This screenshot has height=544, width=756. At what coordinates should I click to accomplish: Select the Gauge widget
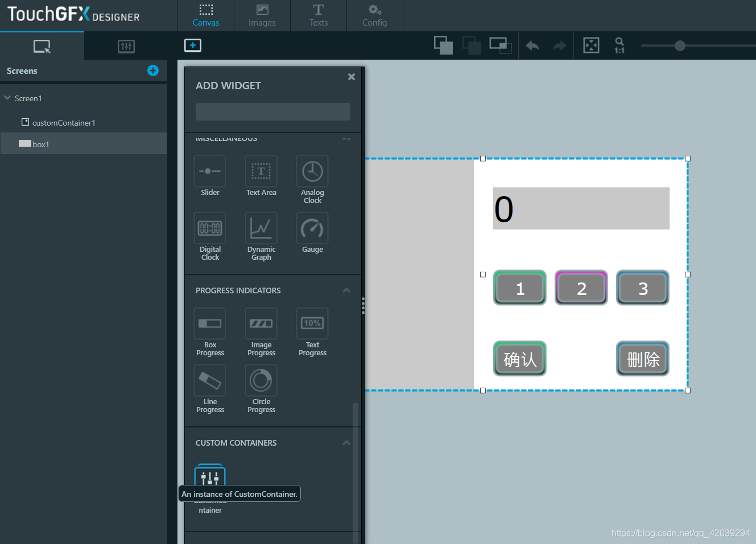[x=312, y=232]
